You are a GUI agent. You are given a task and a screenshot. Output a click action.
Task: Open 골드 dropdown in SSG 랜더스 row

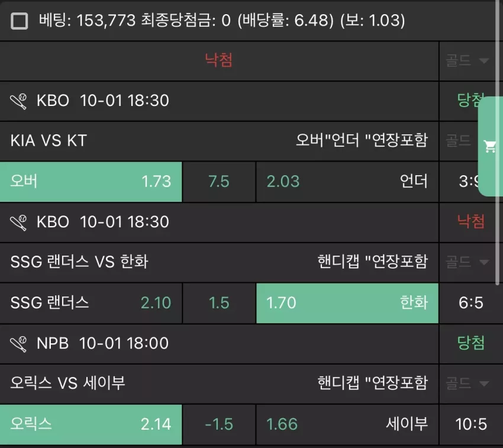pos(467,262)
